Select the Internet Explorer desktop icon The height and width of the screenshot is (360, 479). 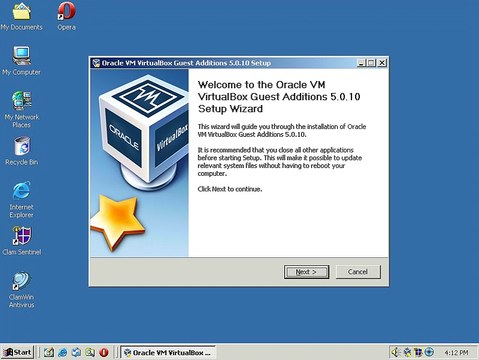point(22,200)
